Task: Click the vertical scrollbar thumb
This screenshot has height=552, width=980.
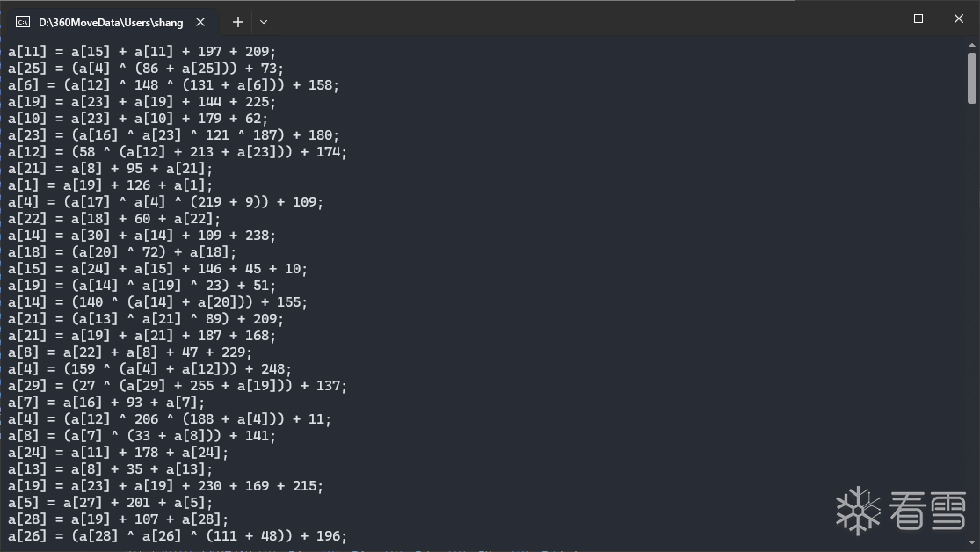Action: click(x=971, y=76)
